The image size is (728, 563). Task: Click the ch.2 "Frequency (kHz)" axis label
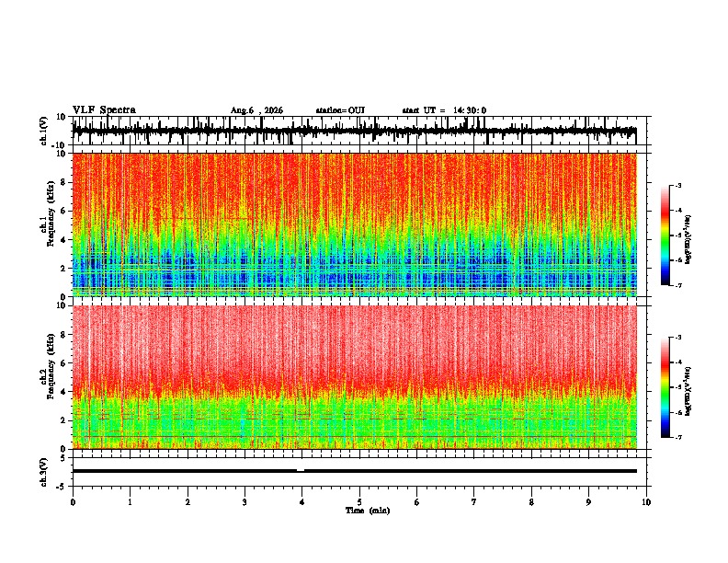51,366
